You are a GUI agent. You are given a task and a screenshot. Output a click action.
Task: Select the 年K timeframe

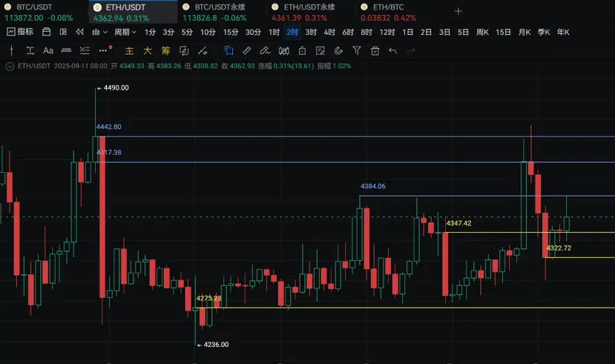click(x=563, y=32)
